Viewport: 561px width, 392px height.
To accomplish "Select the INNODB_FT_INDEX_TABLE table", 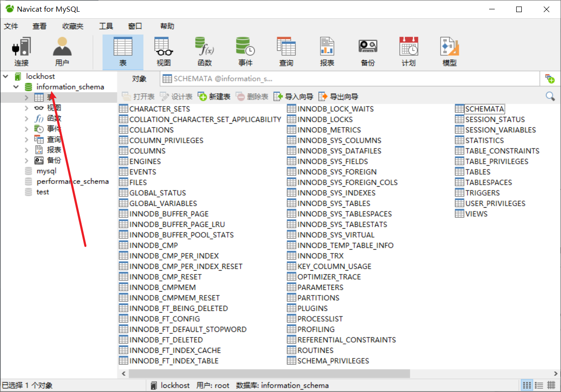I will (174, 361).
